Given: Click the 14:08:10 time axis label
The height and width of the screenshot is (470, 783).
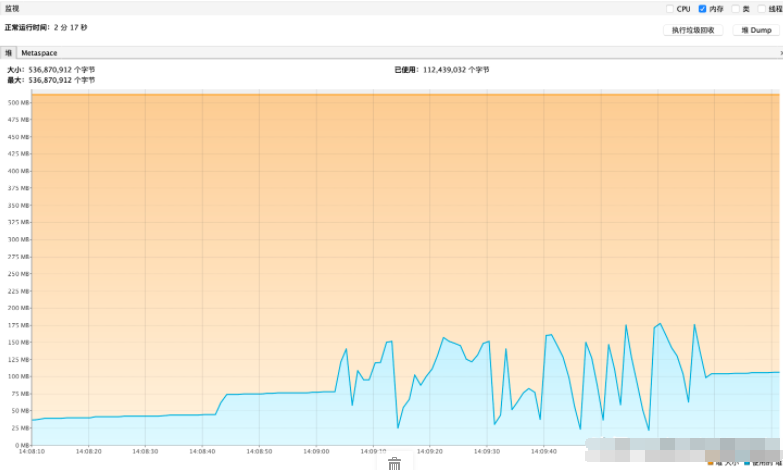Looking at the screenshot, I should (31, 452).
